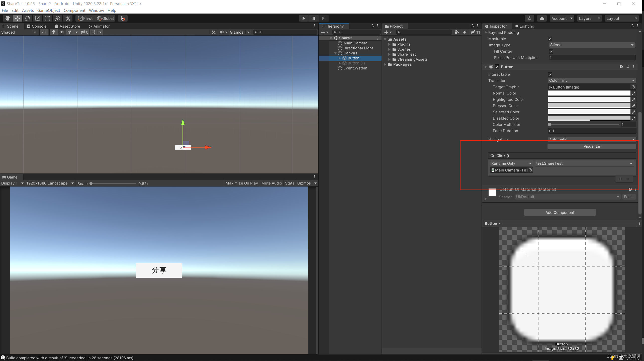Switch to the Console tab
The width and height of the screenshot is (644, 361).
pos(37,26)
